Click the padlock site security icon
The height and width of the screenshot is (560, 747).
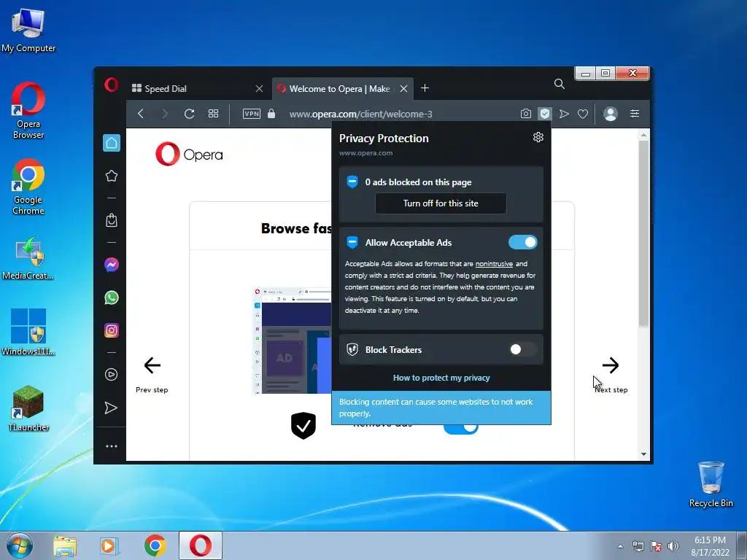coord(271,114)
